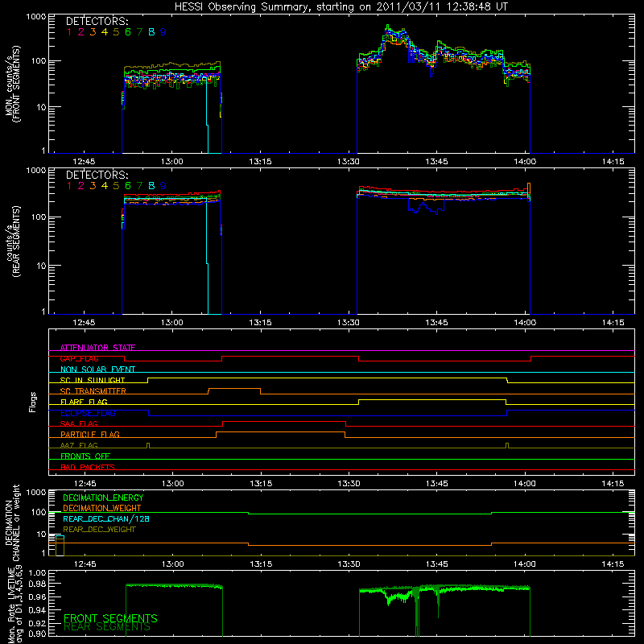This screenshot has height=644, width=644.
Task: Click the SC_TRANSMITTER flag label
Action: click(93, 391)
